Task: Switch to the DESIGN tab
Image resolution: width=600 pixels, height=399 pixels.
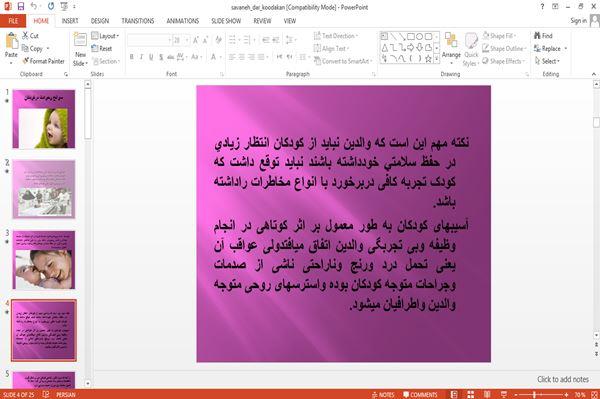Action: click(x=99, y=21)
